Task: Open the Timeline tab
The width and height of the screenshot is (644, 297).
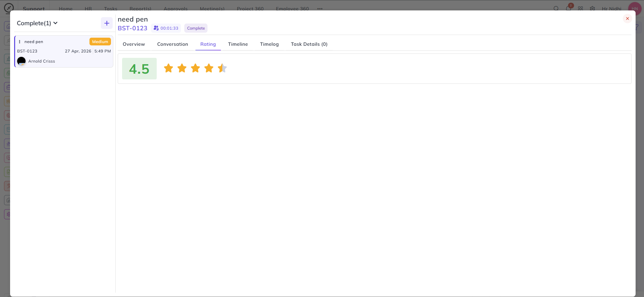Action: pos(238,44)
